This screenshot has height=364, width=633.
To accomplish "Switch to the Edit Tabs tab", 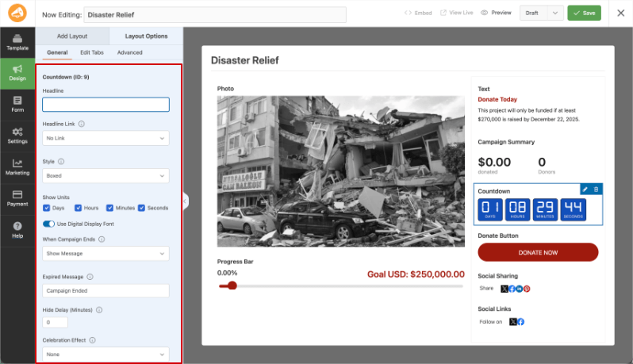I will point(92,52).
